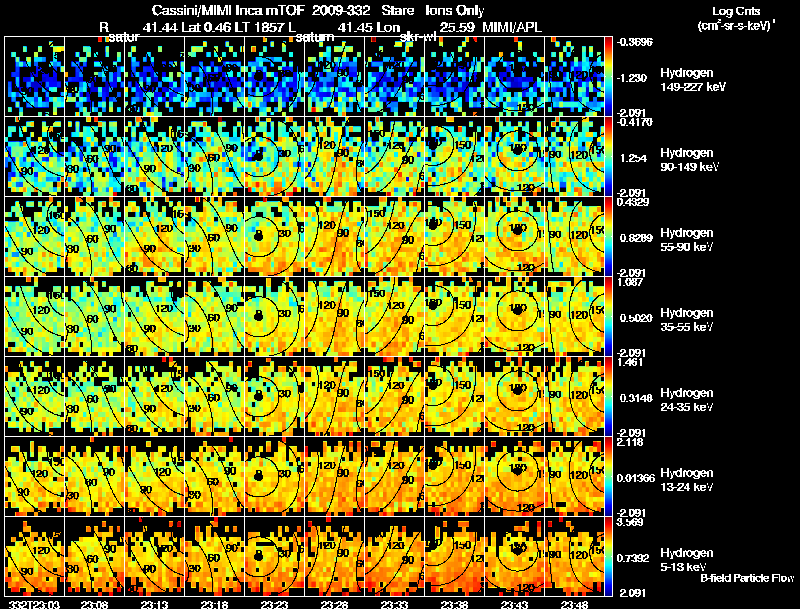Click the color bar beside the 13-24 keV row

click(x=608, y=476)
